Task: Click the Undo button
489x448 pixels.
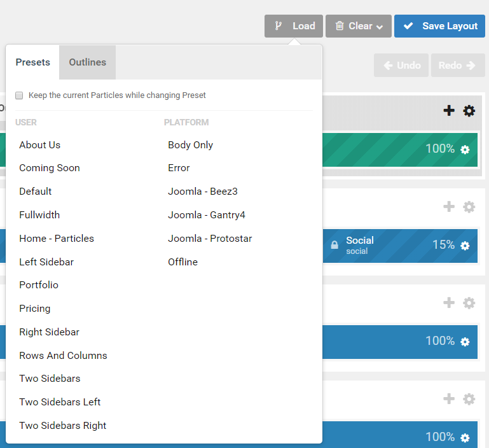Action: point(401,66)
